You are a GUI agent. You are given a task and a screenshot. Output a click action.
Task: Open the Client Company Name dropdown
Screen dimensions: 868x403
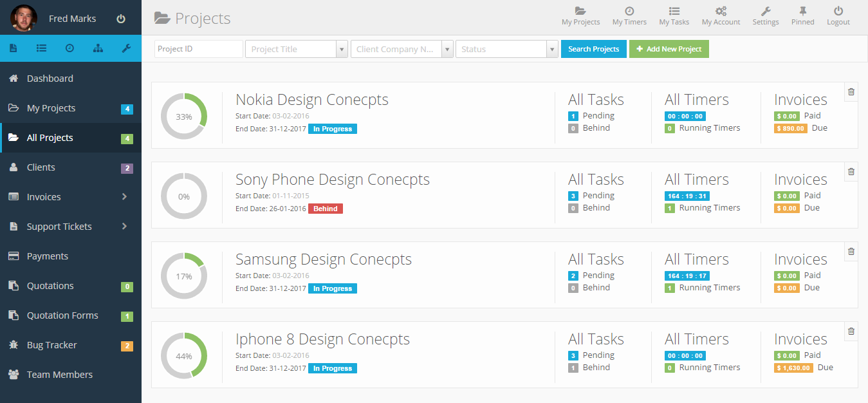pos(402,49)
